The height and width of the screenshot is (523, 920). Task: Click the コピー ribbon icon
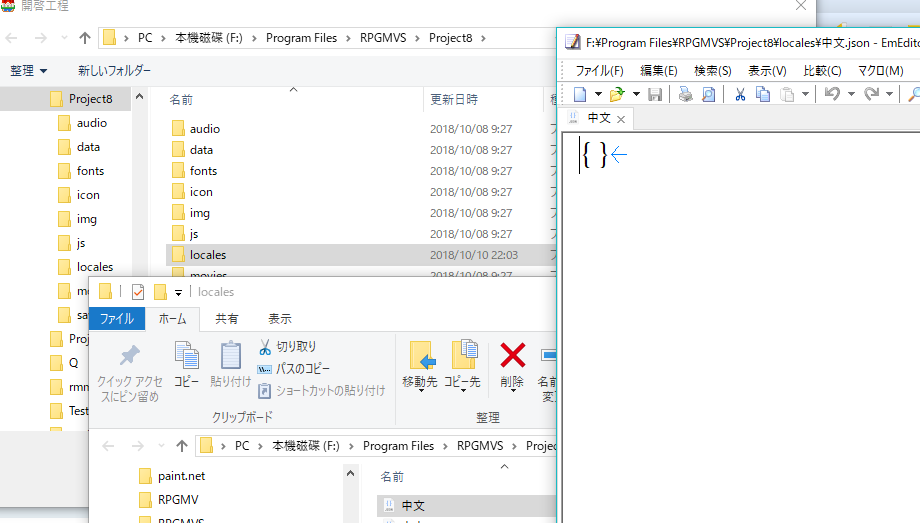tap(187, 364)
